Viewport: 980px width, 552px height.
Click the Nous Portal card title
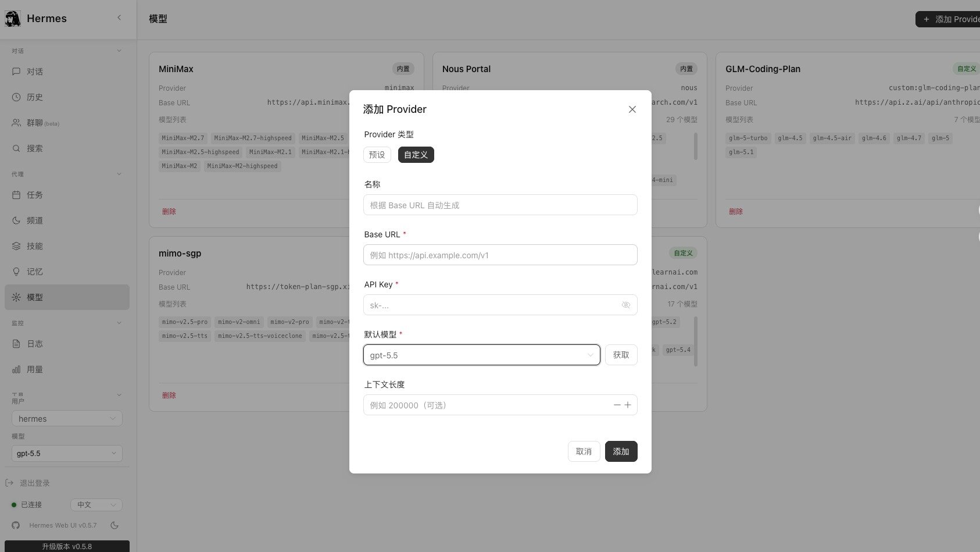pos(466,69)
